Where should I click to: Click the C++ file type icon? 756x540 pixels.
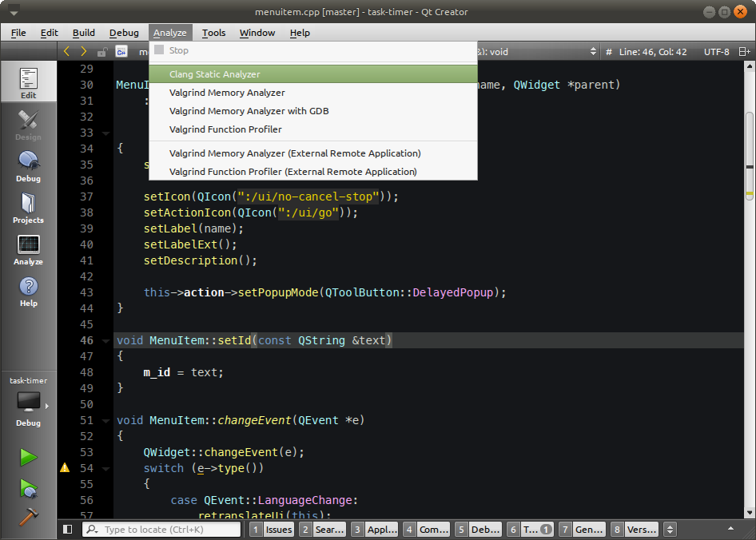121,51
